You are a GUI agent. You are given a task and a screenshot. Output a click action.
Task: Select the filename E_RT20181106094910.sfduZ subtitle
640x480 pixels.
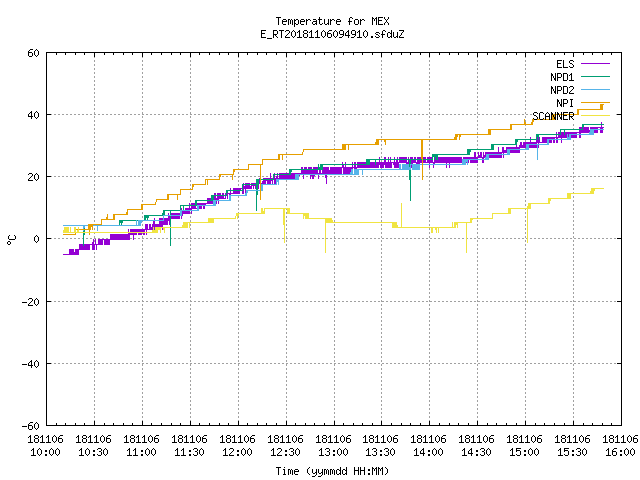point(332,34)
